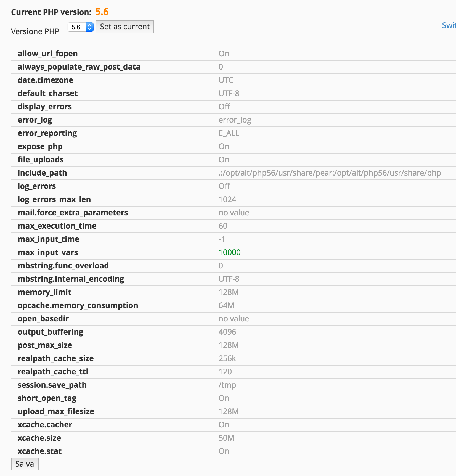Click the xcache.size 50M value
Screen dimensions: 456x476
coord(226,438)
